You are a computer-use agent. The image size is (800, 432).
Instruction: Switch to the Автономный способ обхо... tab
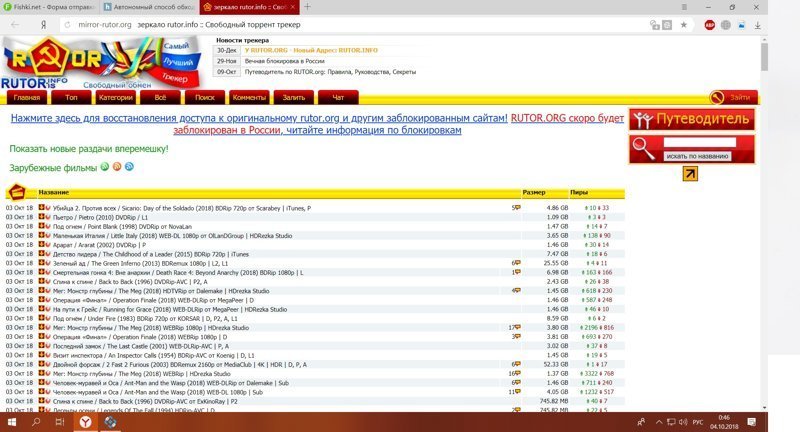[x=148, y=7]
